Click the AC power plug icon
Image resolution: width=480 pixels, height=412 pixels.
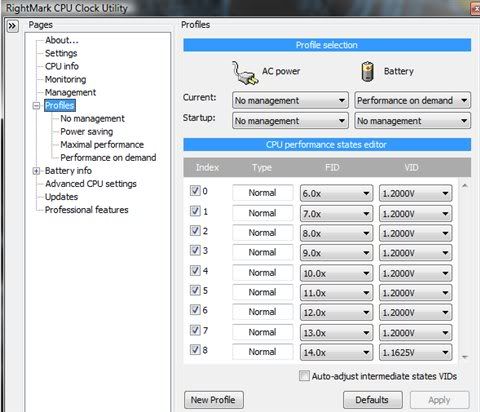245,73
